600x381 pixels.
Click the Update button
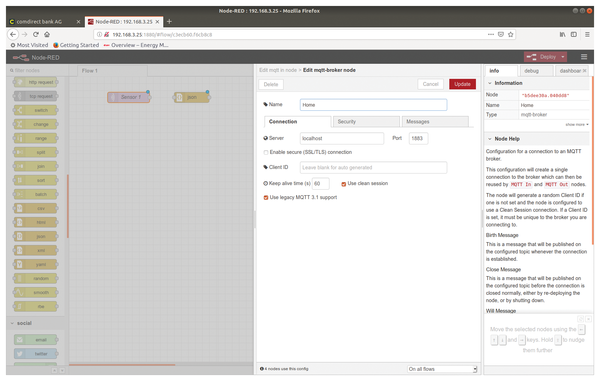(x=462, y=84)
